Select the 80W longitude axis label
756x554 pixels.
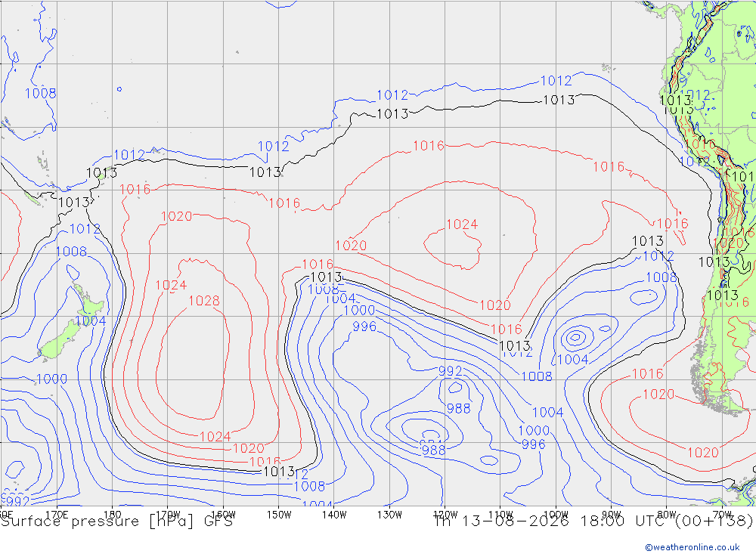point(667,515)
